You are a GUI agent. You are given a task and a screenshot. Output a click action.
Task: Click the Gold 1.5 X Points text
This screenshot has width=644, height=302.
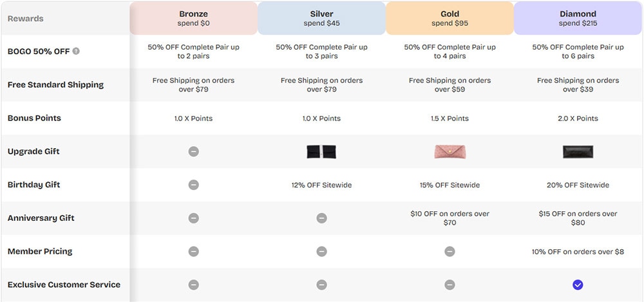(450, 118)
